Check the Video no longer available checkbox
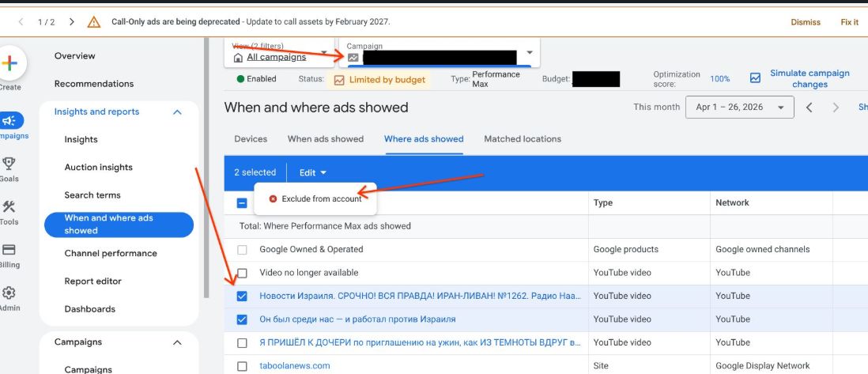This screenshot has width=868, height=374. [242, 273]
